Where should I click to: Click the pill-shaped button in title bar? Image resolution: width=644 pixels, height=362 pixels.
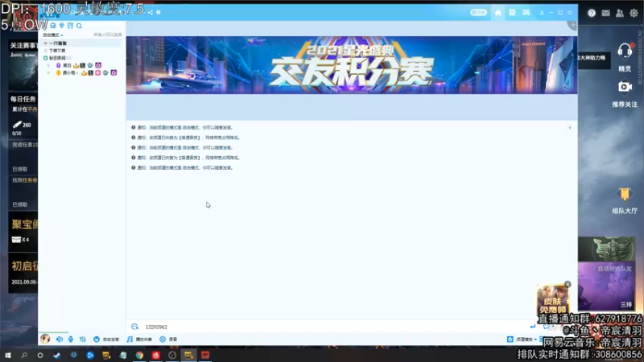(x=478, y=13)
